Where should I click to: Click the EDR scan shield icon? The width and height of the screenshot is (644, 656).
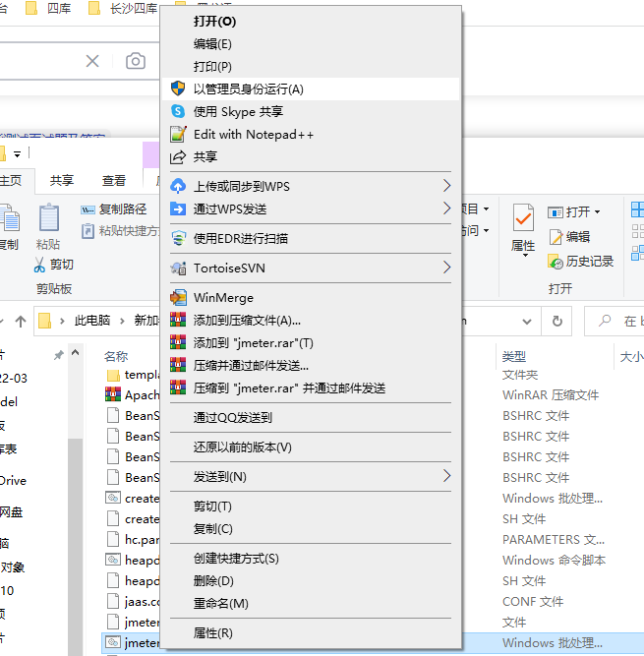click(178, 238)
